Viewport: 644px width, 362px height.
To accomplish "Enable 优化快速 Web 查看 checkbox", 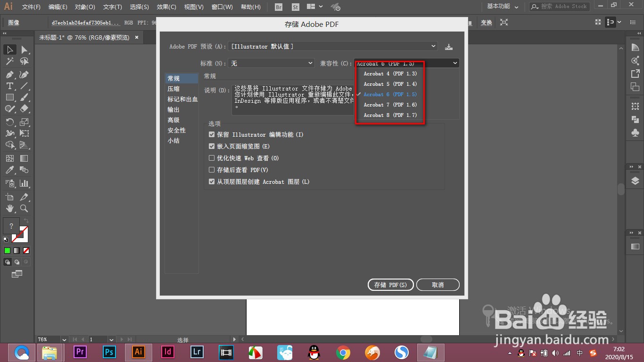I will pyautogui.click(x=212, y=158).
